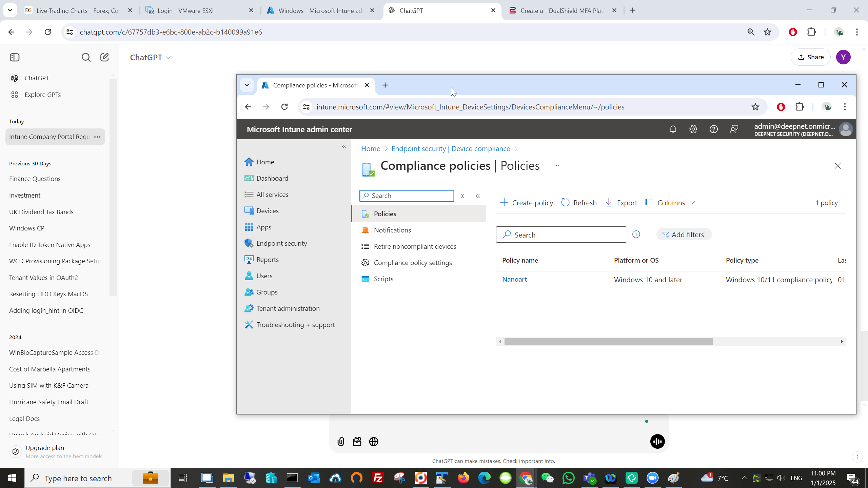
Task: Open the ChatGPT model selector dropdown
Action: click(150, 57)
